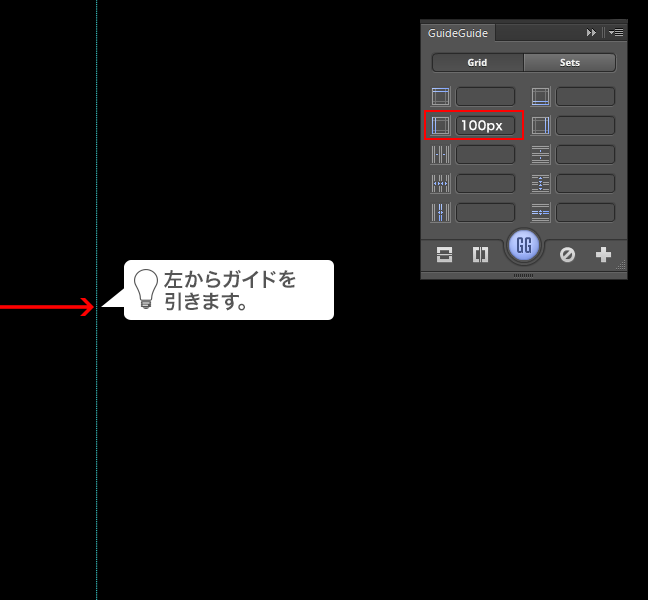Click the bottom margin icon
Image resolution: width=648 pixels, height=600 pixels.
tap(541, 97)
